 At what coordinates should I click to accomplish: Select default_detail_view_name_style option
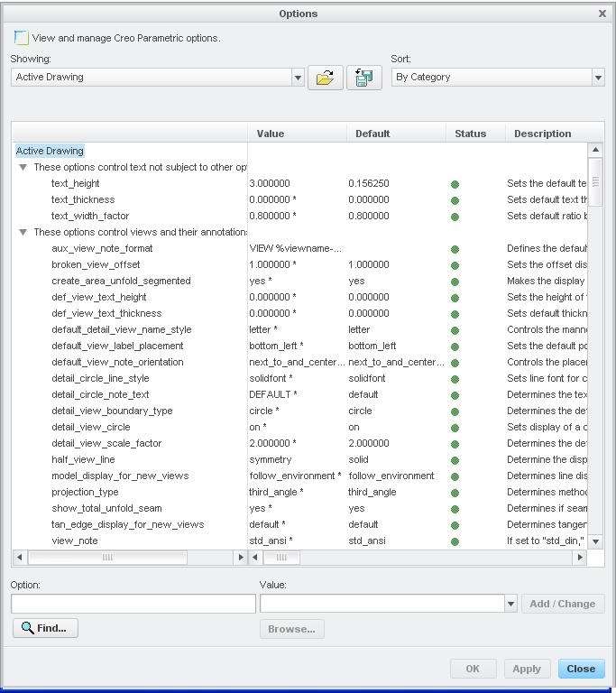121,329
